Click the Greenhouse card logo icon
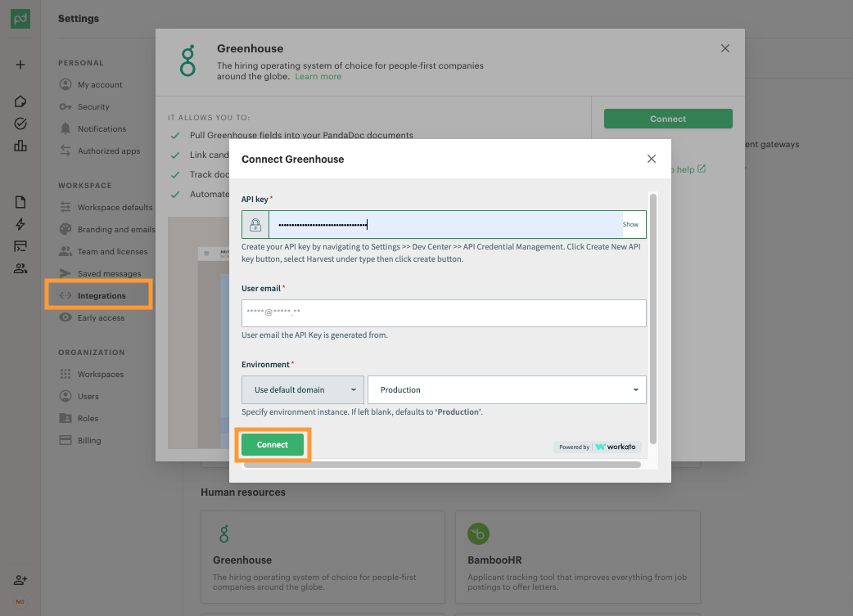 (x=224, y=534)
